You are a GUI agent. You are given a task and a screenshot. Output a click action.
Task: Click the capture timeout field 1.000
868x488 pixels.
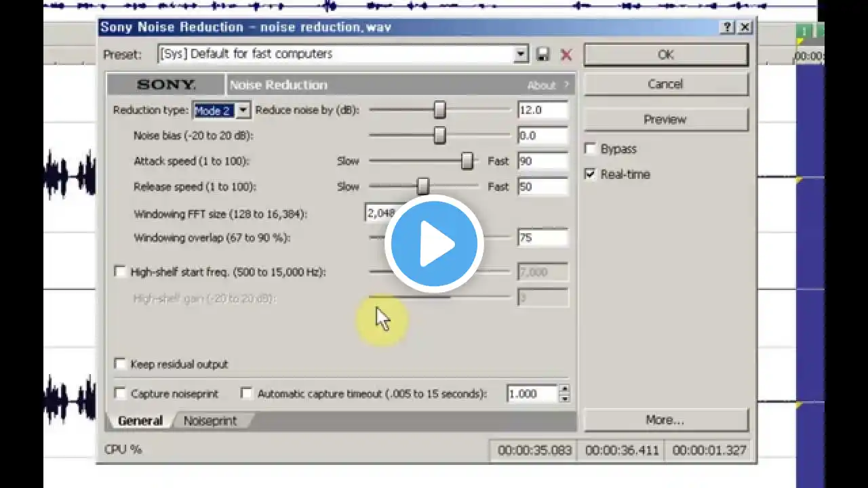532,394
